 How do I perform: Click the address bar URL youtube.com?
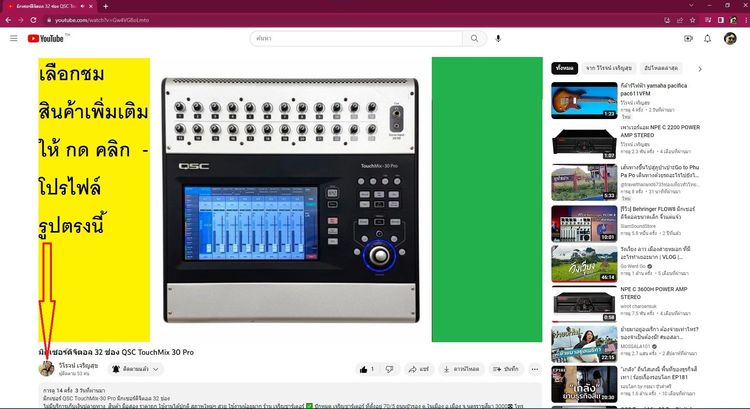pos(102,20)
